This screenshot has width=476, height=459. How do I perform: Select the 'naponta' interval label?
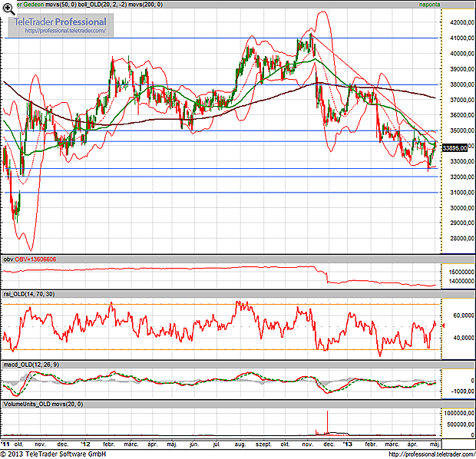pos(430,5)
